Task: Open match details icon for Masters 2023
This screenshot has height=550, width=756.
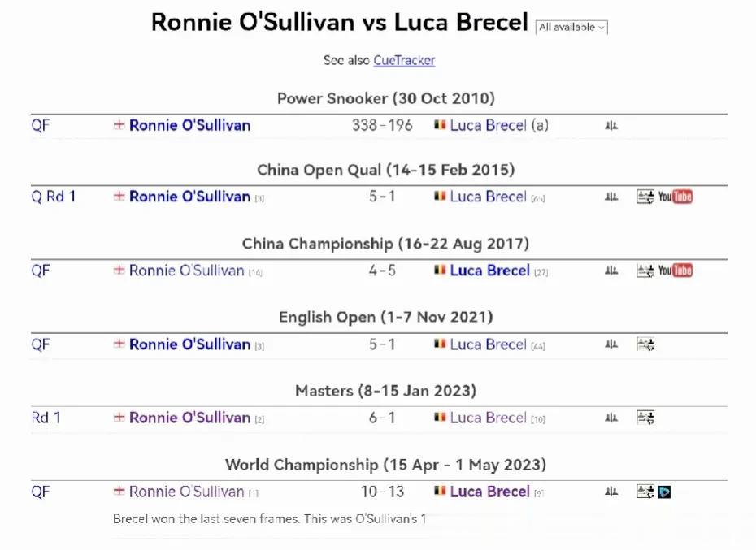Action: point(645,418)
